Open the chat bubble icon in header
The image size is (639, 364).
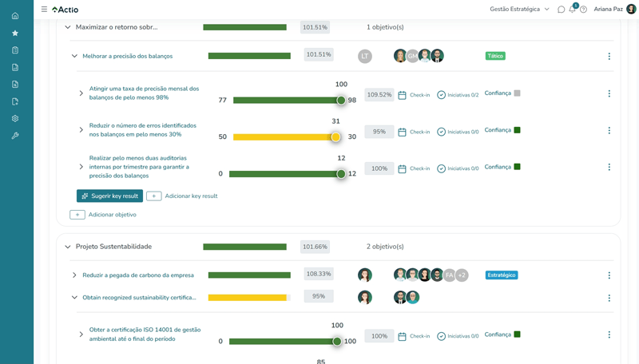point(562,10)
